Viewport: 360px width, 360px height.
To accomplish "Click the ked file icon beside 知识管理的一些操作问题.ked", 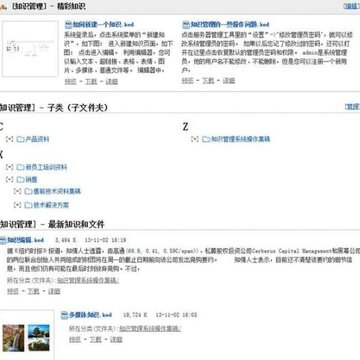I will coord(186,24).
